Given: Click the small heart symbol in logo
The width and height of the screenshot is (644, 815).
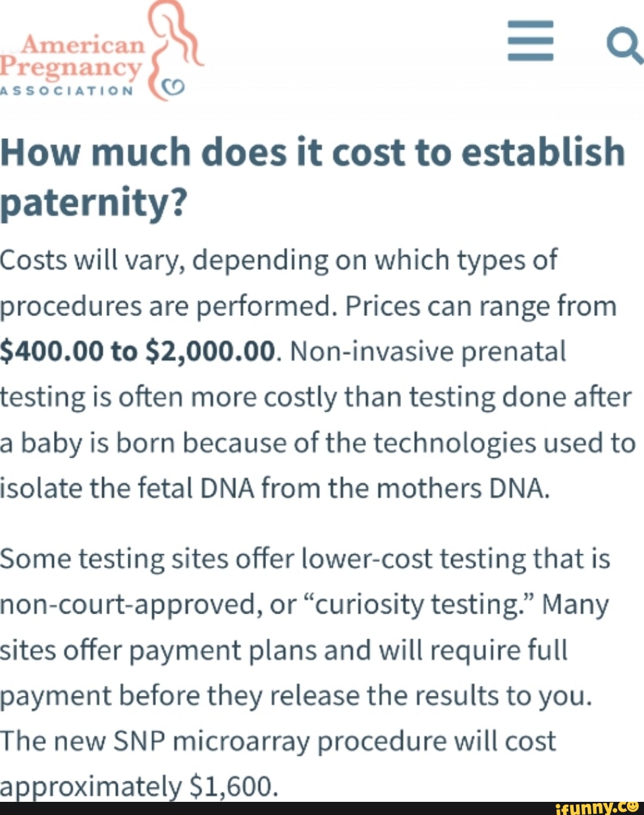Looking at the screenshot, I should (x=175, y=87).
